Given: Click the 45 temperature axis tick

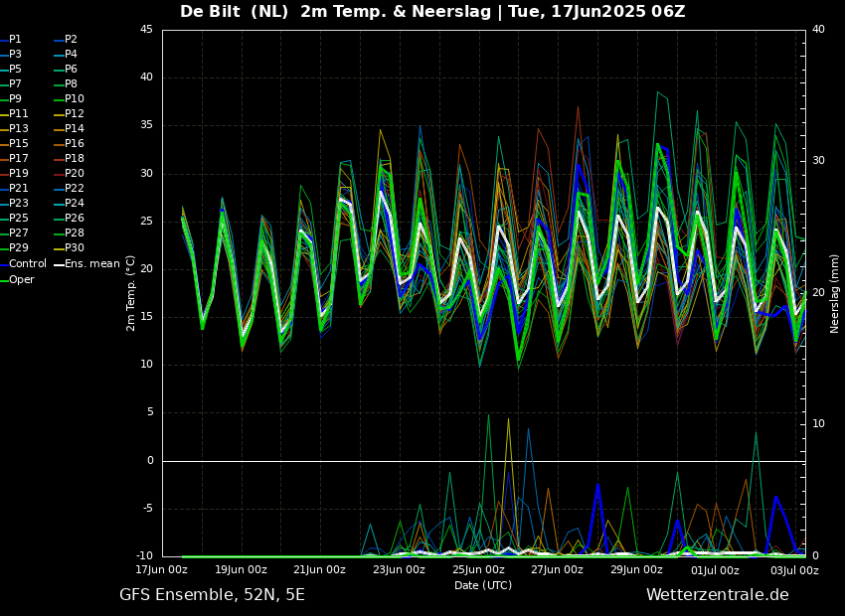Looking at the screenshot, I should click(146, 30).
